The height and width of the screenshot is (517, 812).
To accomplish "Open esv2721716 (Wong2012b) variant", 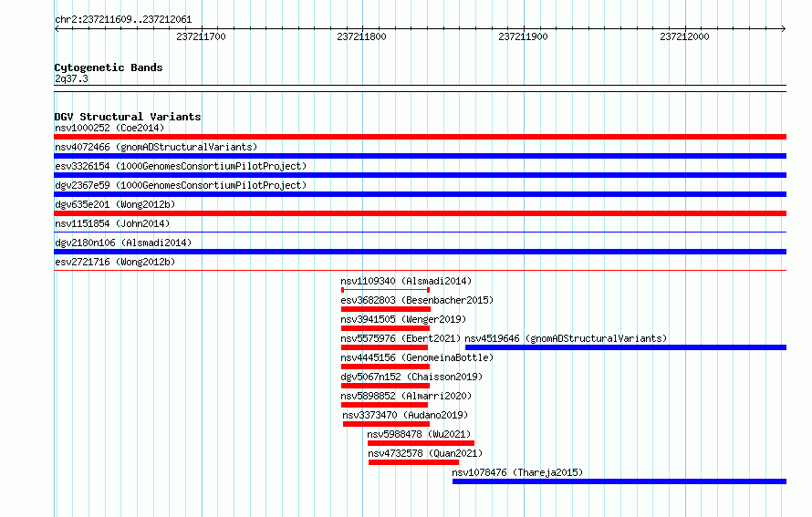I will 115,262.
